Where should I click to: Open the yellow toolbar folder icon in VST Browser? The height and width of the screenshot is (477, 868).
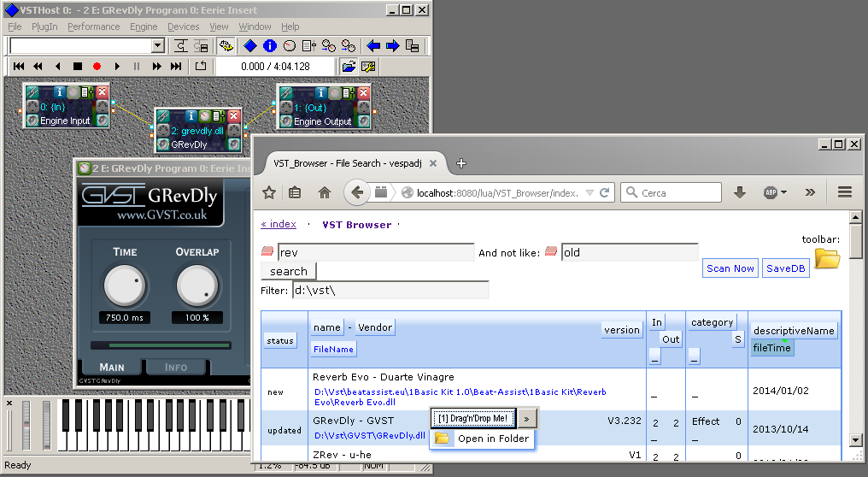pyautogui.click(x=827, y=259)
